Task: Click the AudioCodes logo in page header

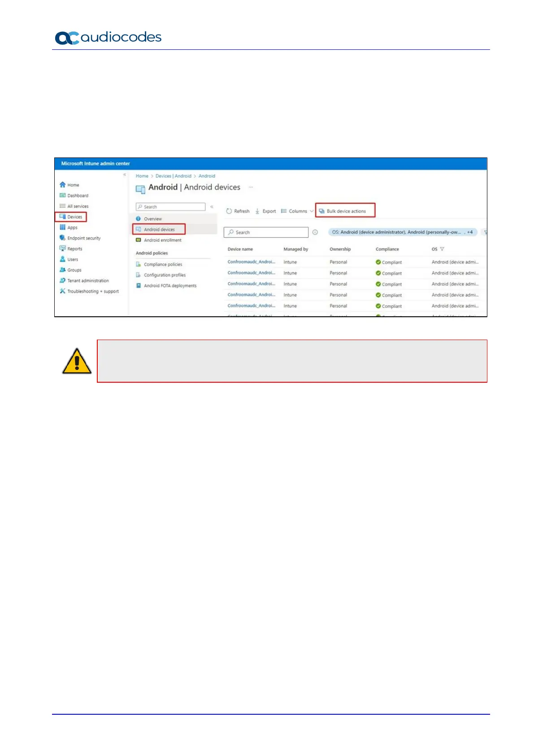Action: tap(108, 37)
